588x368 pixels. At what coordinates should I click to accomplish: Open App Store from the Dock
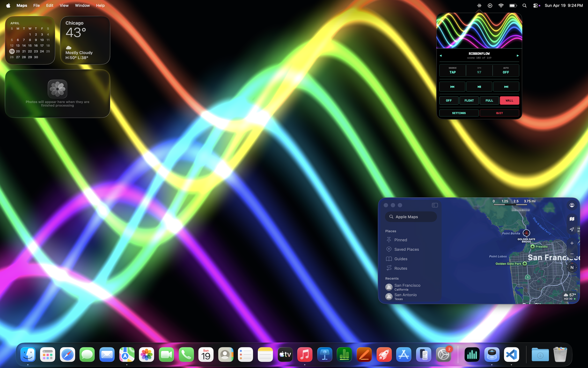(x=404, y=355)
